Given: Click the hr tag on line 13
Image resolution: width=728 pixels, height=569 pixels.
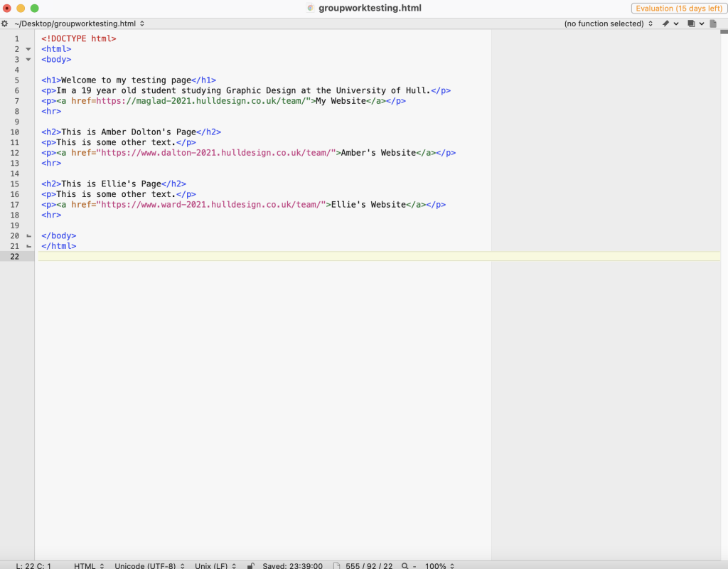Looking at the screenshot, I should click(51, 163).
